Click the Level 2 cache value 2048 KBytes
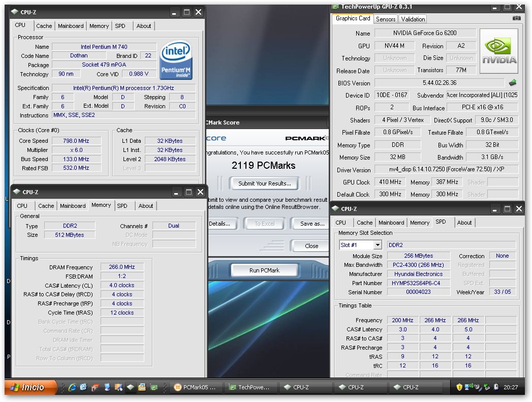The image size is (532, 402). (x=170, y=159)
